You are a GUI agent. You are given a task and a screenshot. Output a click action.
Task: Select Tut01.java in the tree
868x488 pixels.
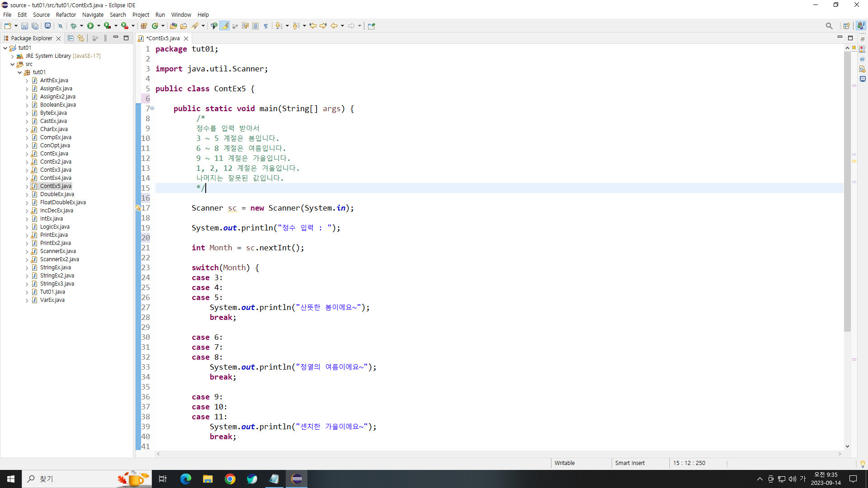[x=52, y=292]
